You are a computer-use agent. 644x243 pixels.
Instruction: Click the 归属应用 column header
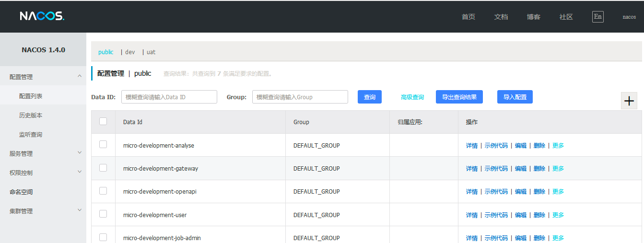[x=410, y=122]
